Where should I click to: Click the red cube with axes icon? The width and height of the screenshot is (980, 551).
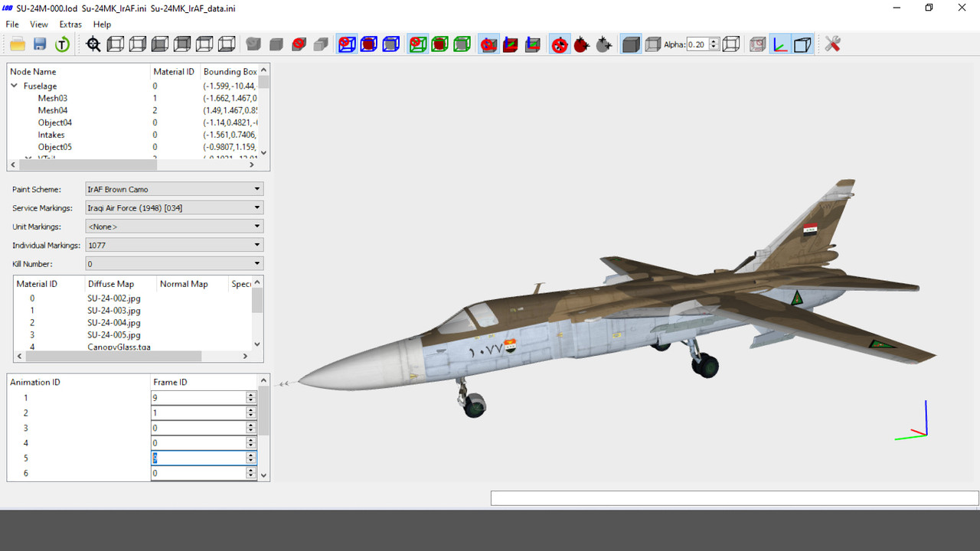[511, 44]
